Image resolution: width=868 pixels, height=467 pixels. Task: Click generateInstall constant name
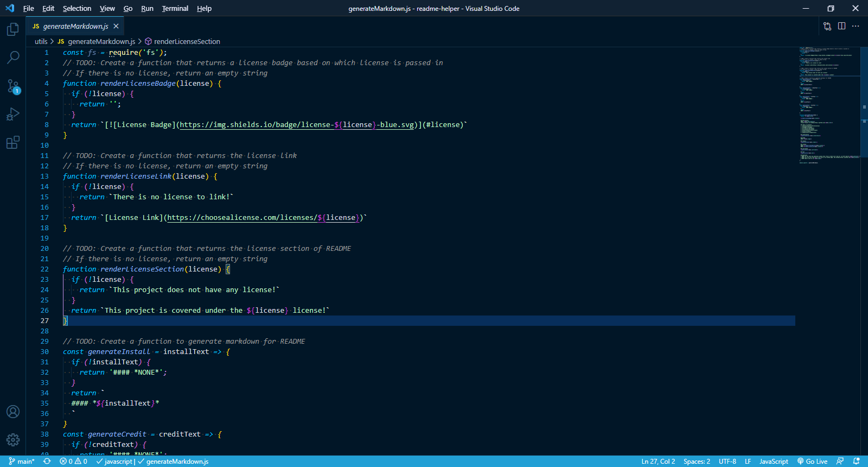coord(119,352)
